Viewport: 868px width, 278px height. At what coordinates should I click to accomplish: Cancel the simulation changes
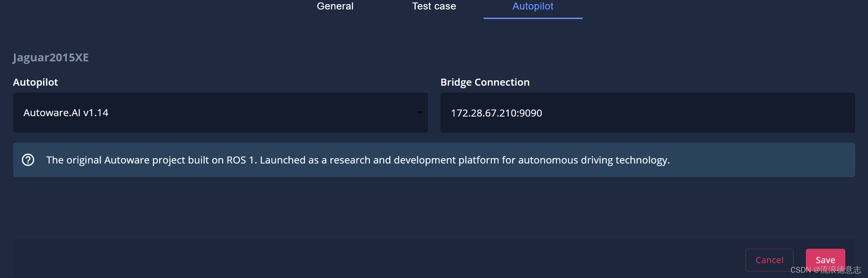[769, 260]
